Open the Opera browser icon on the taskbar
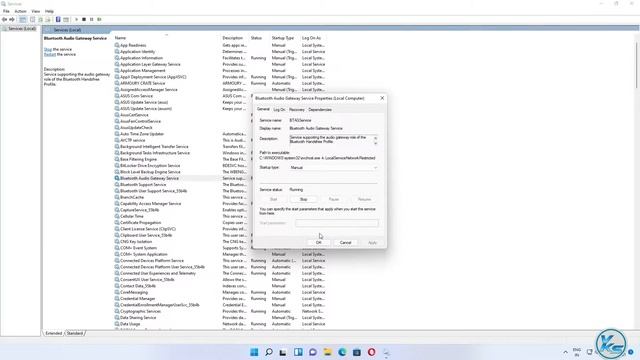The width and height of the screenshot is (640, 360). (371, 352)
